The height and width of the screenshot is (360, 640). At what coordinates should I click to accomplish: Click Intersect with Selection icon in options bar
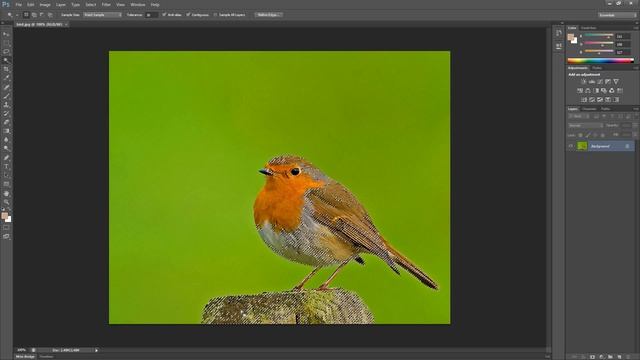point(50,15)
